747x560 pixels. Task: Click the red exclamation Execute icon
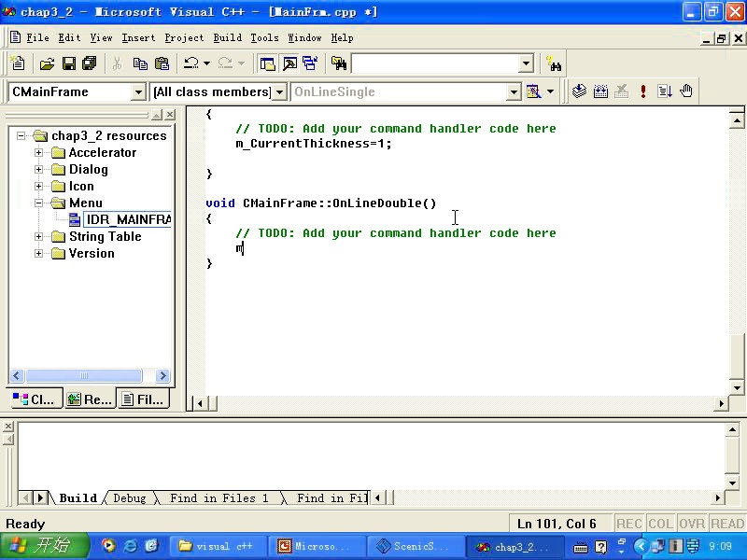tap(643, 91)
